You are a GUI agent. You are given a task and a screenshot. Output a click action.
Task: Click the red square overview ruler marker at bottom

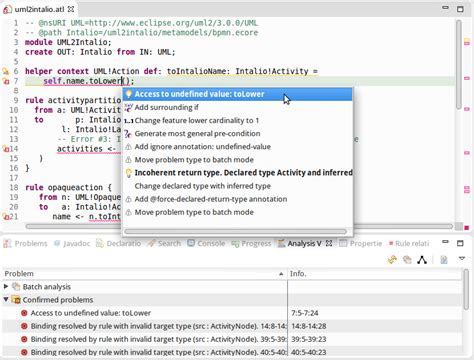tap(467, 228)
